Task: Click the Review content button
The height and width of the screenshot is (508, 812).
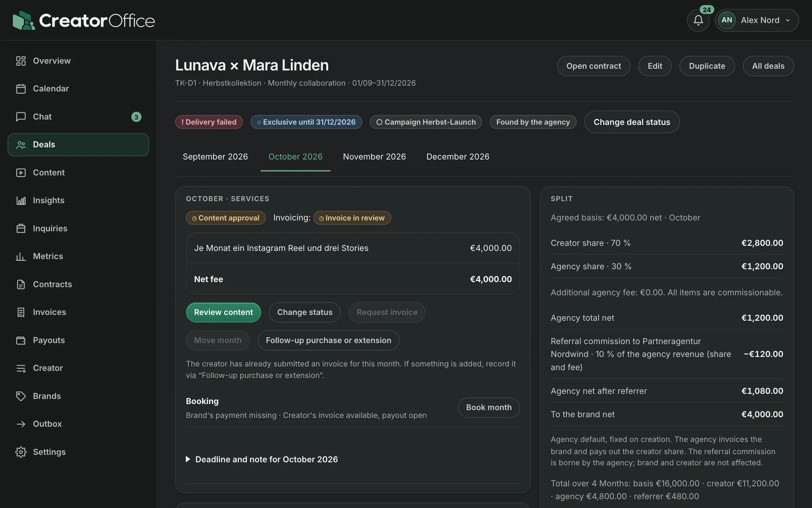Action: coord(223,312)
